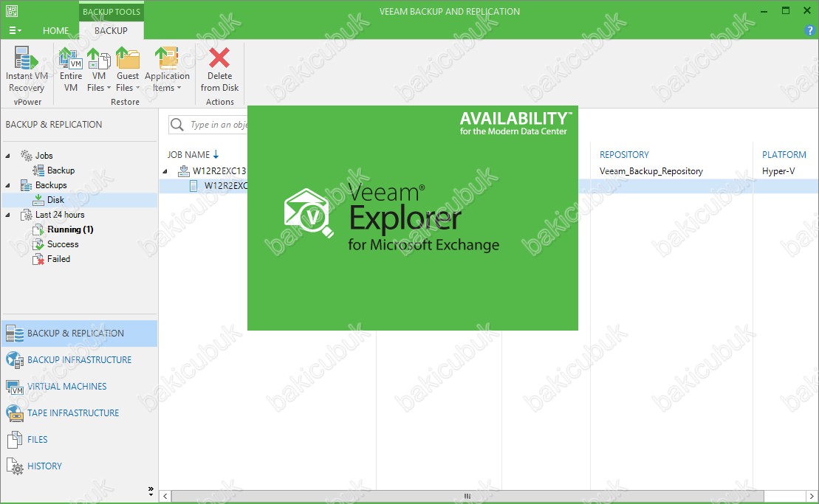Click the Failed sessions red icon
819x504 pixels.
click(x=38, y=259)
